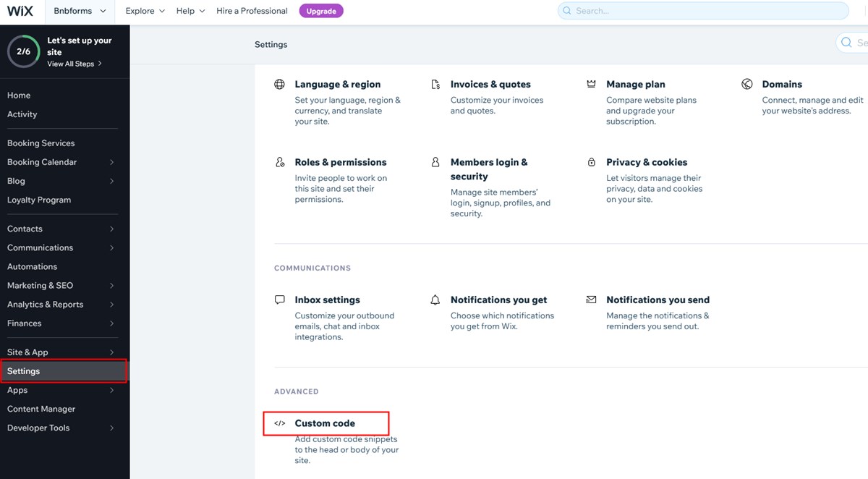Click 'Let's set up your site' text
This screenshot has height=479, width=868.
80,46
